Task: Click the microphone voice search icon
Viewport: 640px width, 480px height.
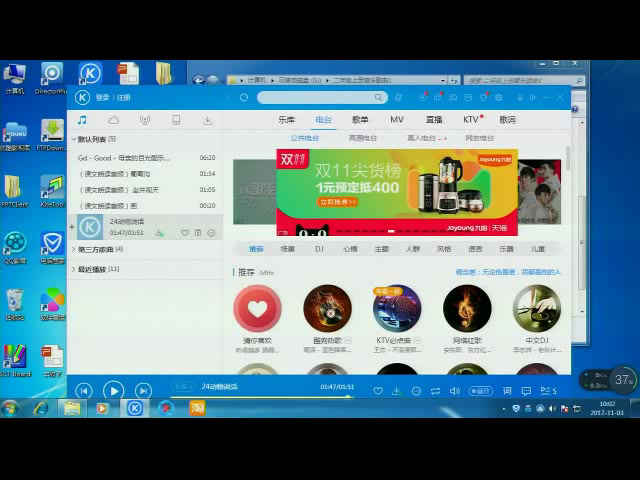Action: (x=398, y=98)
